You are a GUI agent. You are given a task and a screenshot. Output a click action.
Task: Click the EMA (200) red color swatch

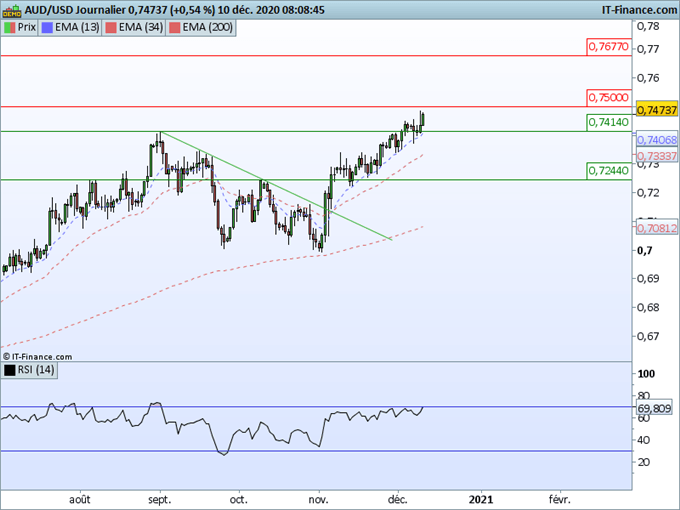click(x=174, y=27)
